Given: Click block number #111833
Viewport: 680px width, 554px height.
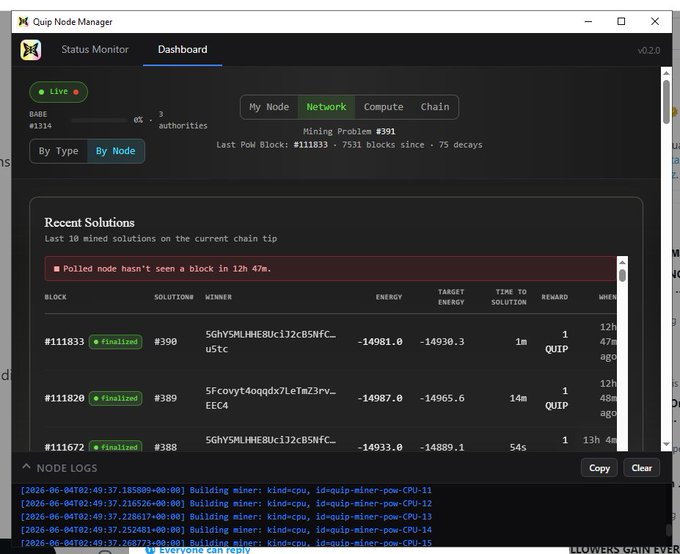Looking at the screenshot, I should tap(64, 341).
